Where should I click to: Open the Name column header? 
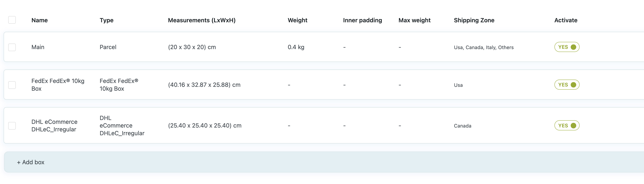pos(39,20)
